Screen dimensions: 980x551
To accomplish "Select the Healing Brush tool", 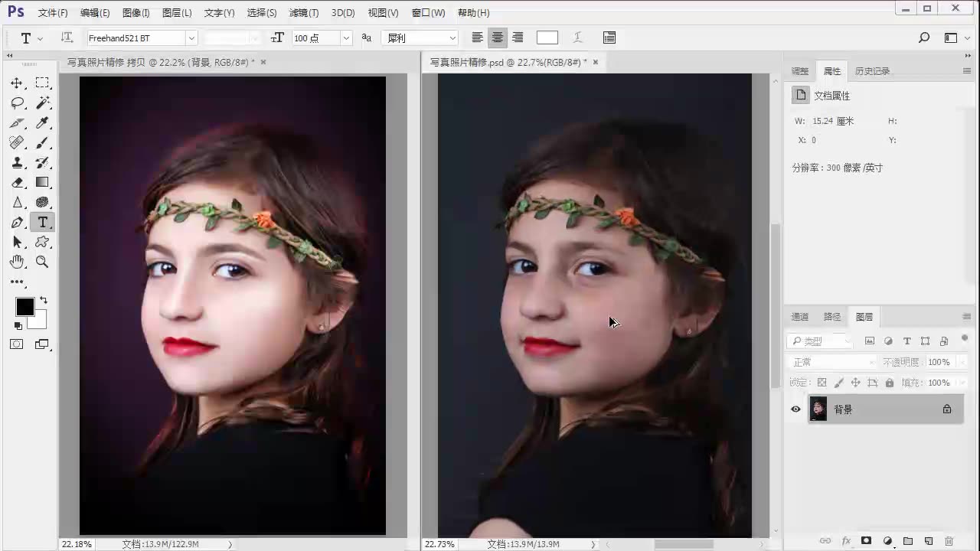I will tap(17, 142).
